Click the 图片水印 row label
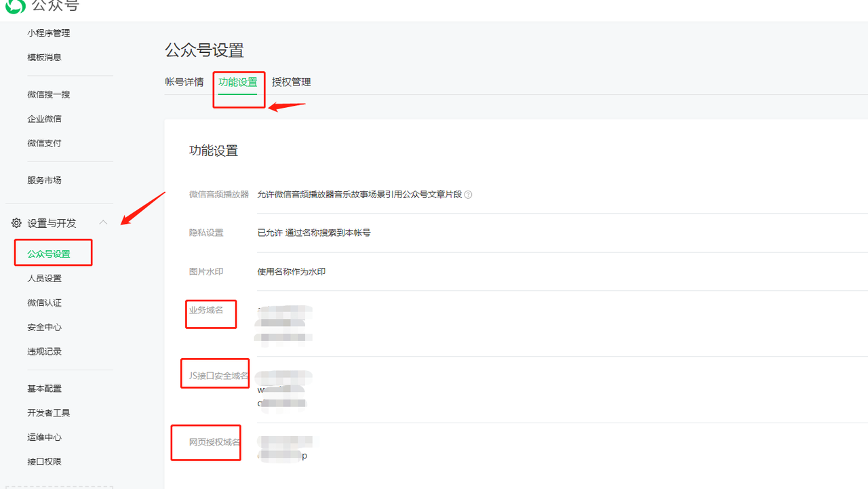This screenshot has width=868, height=489. 206,272
